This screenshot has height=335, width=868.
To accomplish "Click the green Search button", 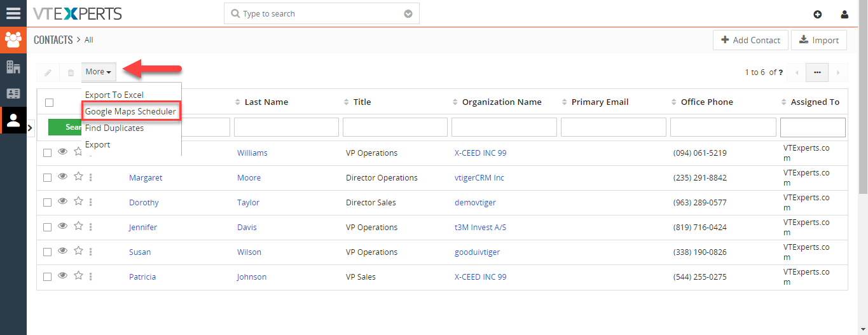I will pyautogui.click(x=65, y=127).
